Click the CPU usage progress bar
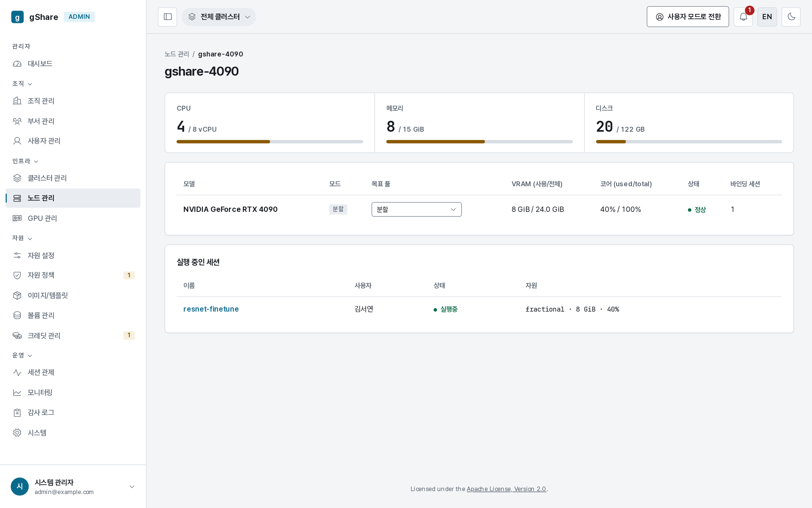Screen dimensions: 812x508 (x=270, y=142)
